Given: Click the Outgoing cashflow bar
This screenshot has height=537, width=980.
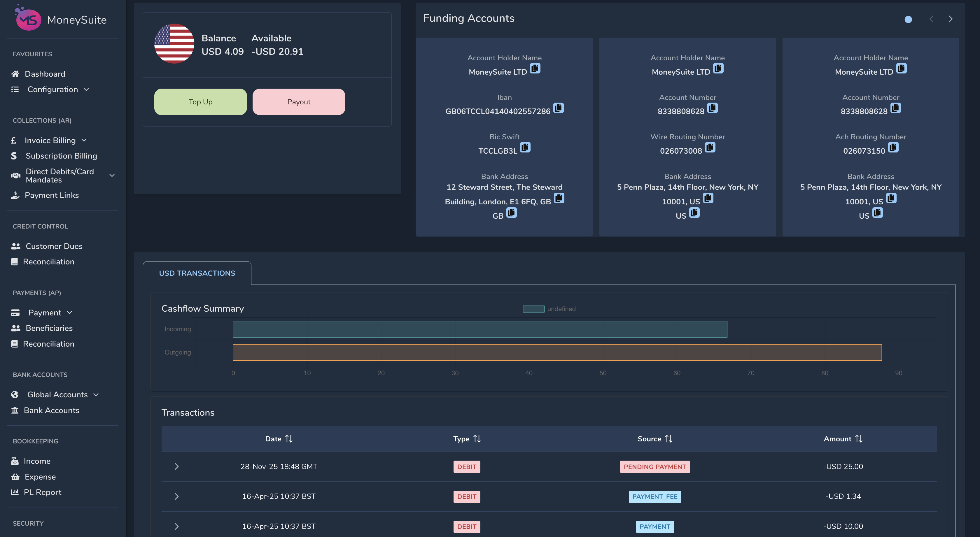Looking at the screenshot, I should tap(557, 352).
